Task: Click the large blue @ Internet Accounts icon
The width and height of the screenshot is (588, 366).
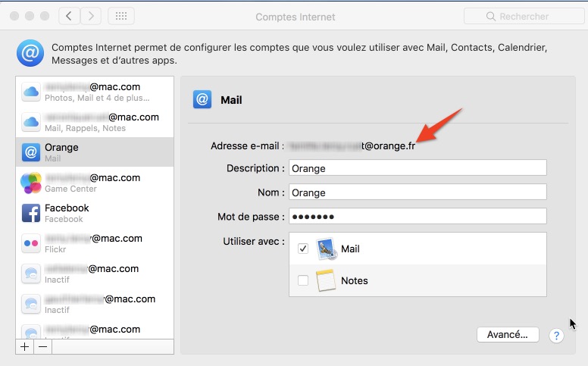Action: [30, 53]
